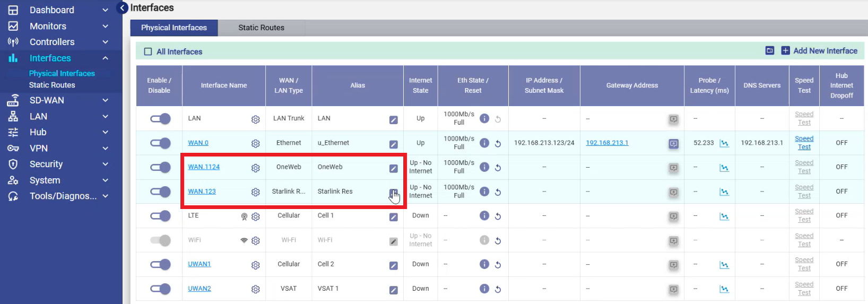
Task: Expand the SD-WAN sidebar menu
Action: 105,100
